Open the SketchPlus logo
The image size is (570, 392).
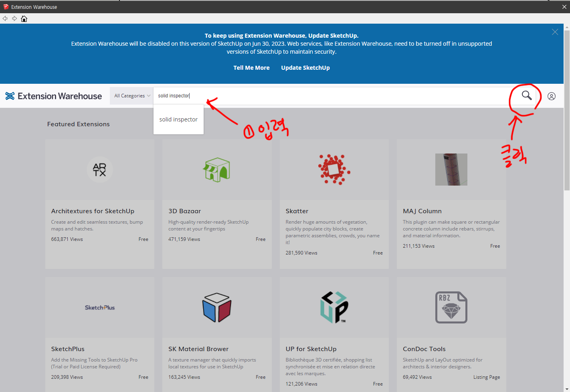[x=100, y=307]
